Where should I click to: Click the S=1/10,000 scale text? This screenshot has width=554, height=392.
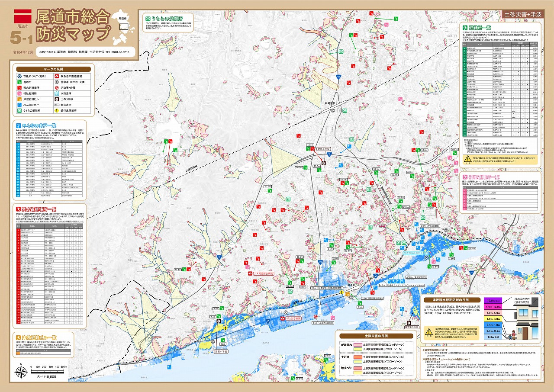coord(46,377)
